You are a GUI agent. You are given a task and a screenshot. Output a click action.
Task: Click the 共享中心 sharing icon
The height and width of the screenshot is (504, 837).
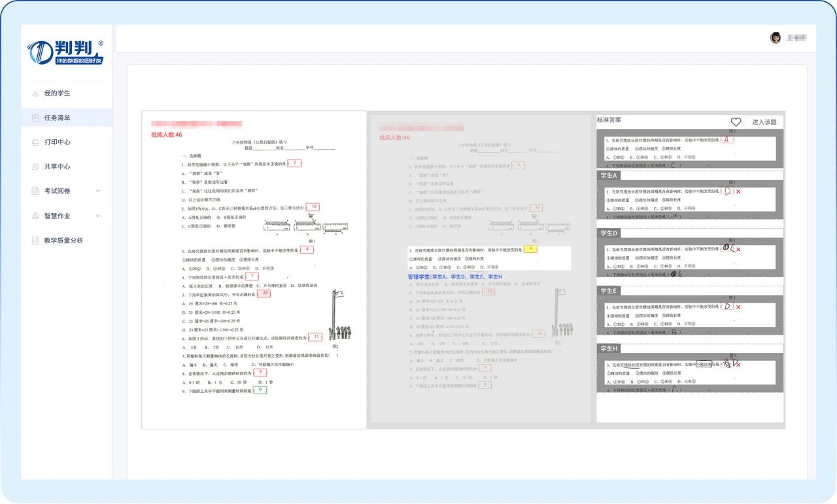pos(35,167)
